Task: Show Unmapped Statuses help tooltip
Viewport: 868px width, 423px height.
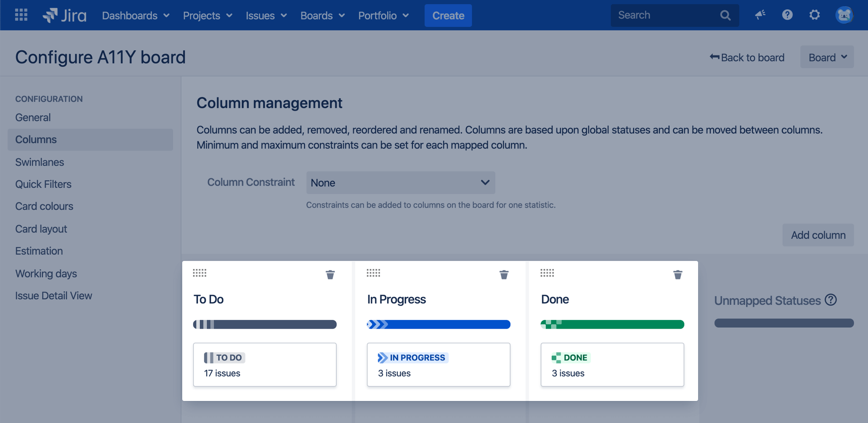Action: pyautogui.click(x=831, y=300)
